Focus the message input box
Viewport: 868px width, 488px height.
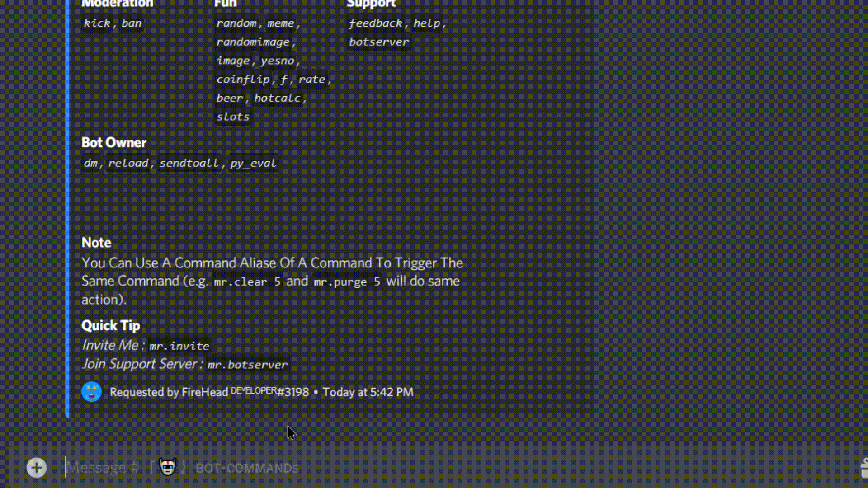click(407, 468)
